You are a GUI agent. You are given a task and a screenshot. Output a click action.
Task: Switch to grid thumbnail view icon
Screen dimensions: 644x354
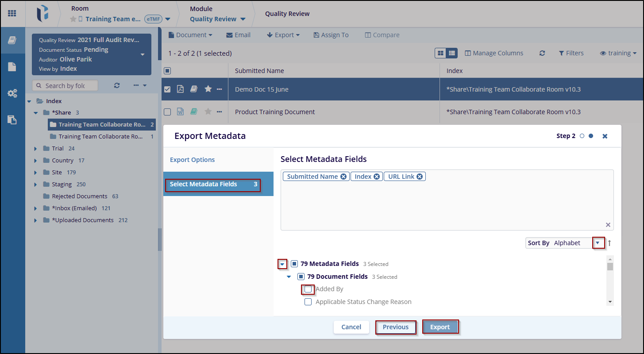pyautogui.click(x=440, y=53)
